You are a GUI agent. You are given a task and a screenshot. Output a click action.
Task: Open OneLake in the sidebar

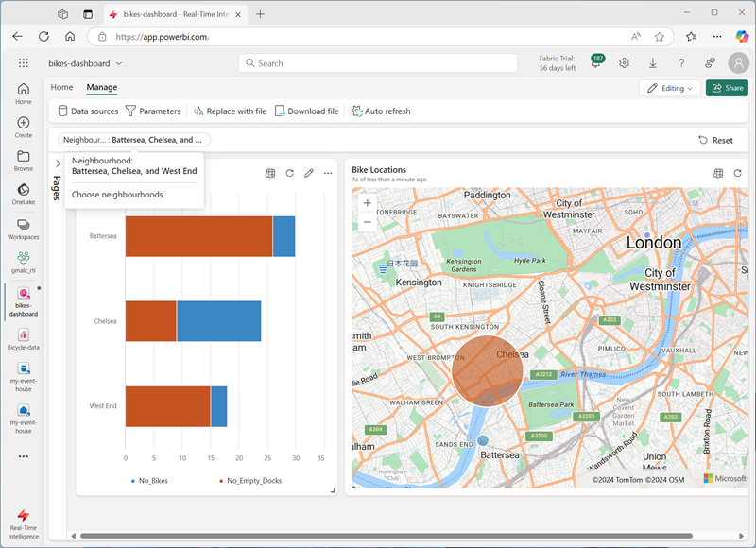(23, 195)
